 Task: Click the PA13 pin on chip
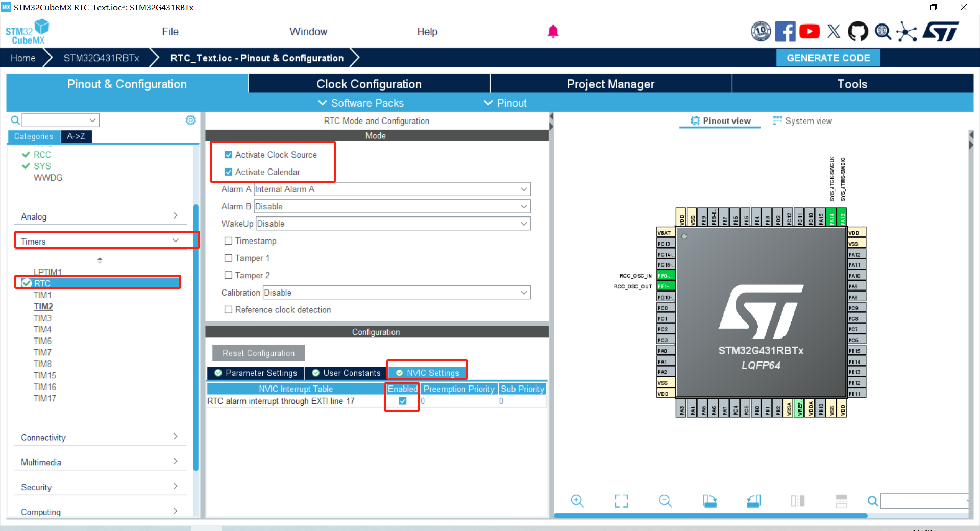(842, 218)
